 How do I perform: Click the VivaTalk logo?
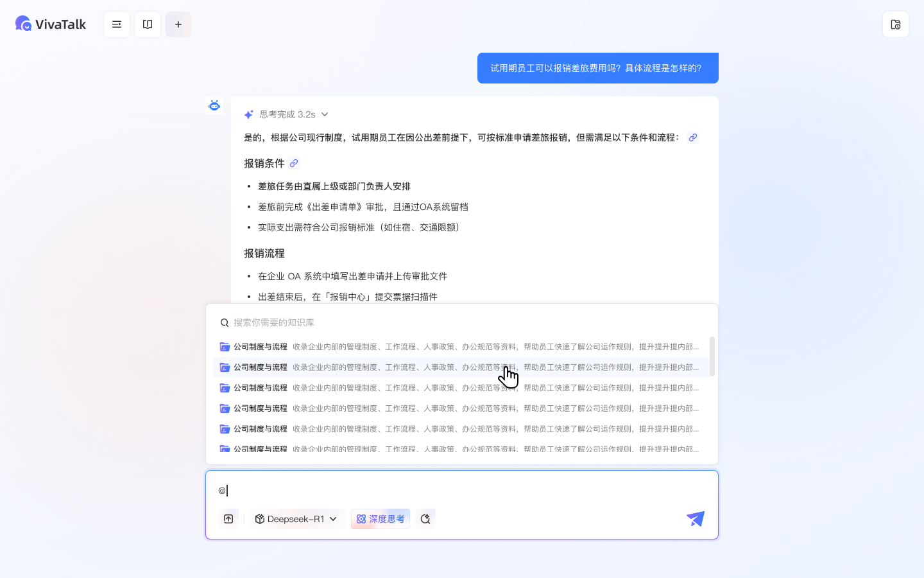(51, 24)
